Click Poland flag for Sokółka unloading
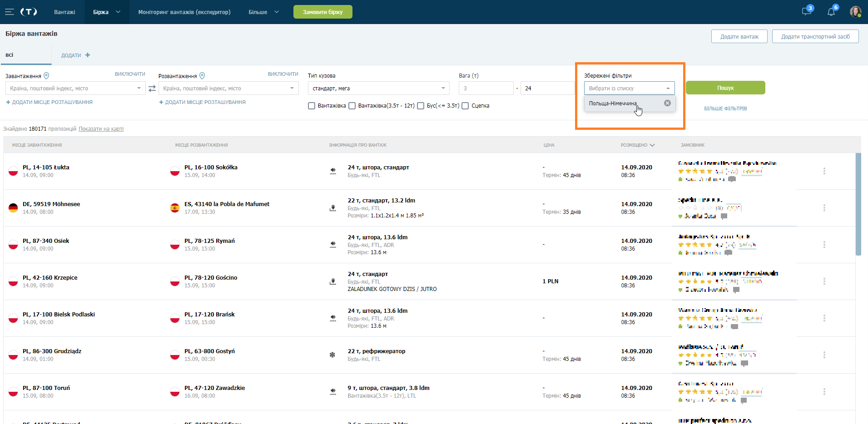 click(x=175, y=171)
